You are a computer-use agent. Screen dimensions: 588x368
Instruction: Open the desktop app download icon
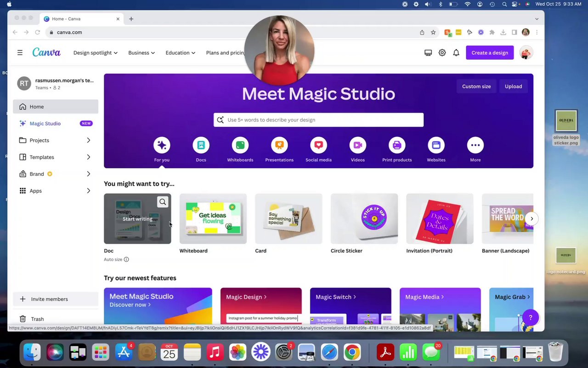[x=428, y=52]
